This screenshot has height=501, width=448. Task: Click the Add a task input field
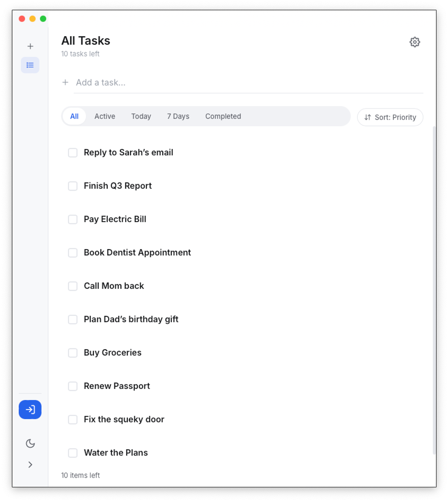249,83
